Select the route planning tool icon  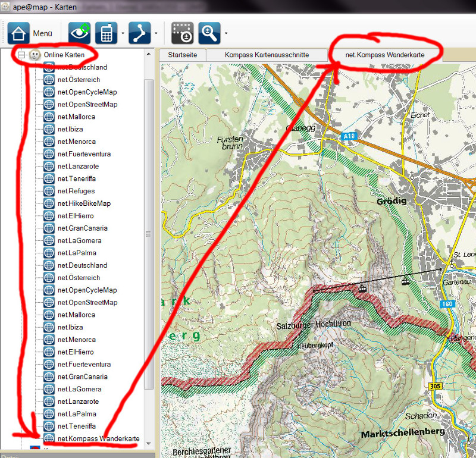tap(140, 33)
